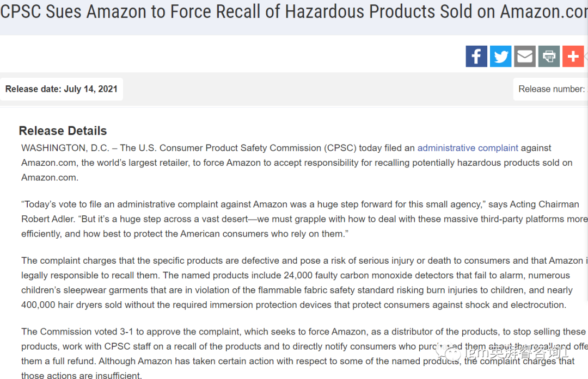Select the July 14, 2021 date text
This screenshot has width=588, height=379.
[91, 89]
